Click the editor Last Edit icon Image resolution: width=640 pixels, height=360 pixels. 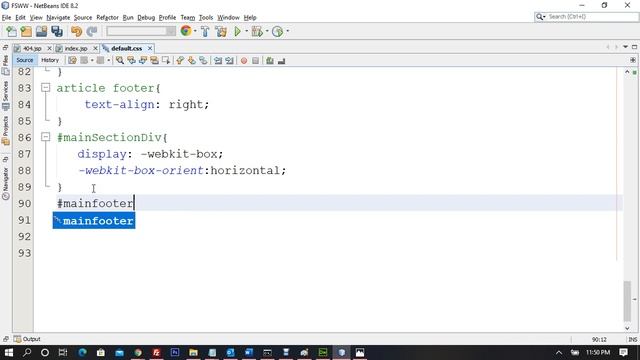coord(72,60)
